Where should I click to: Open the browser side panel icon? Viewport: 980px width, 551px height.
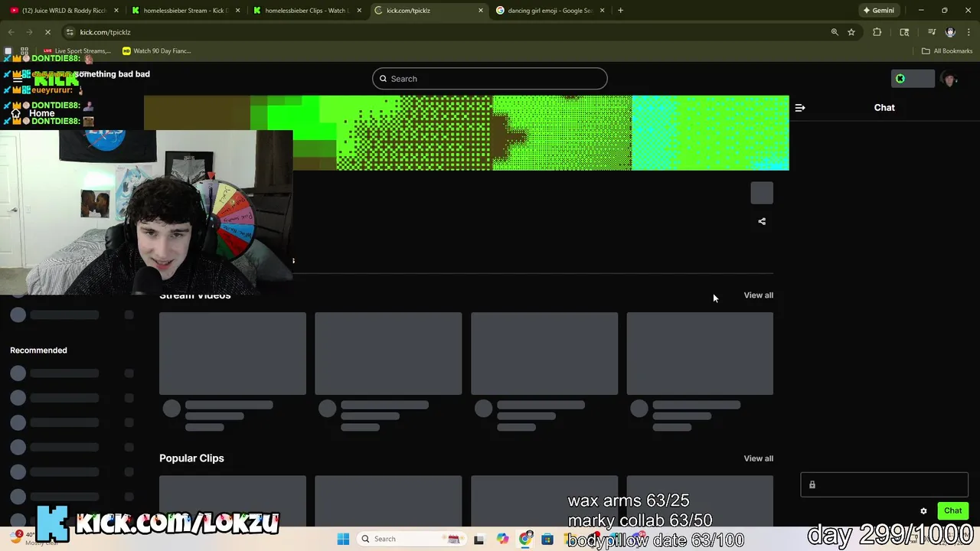click(x=904, y=32)
